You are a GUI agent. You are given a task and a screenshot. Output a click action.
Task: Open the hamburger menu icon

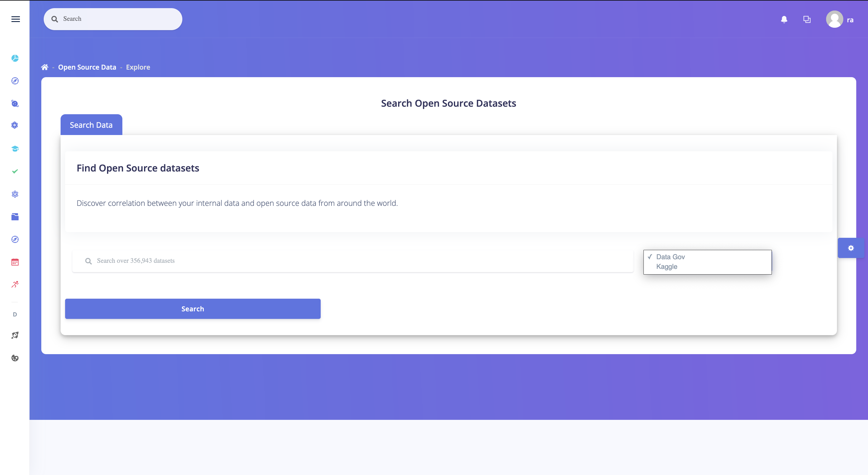coord(16,19)
